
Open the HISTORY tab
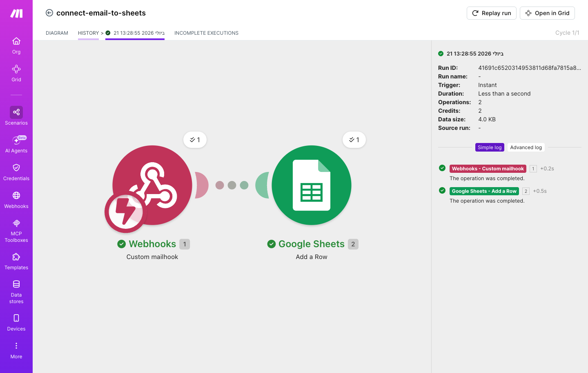(x=88, y=33)
